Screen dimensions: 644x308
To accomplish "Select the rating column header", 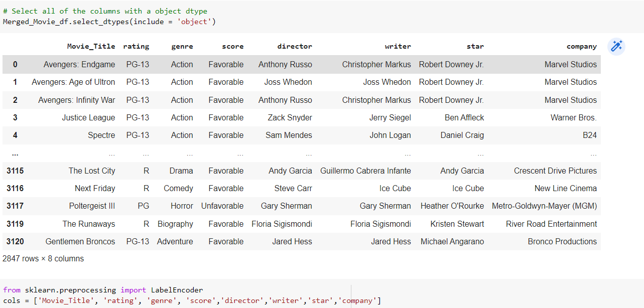I will coord(136,46).
